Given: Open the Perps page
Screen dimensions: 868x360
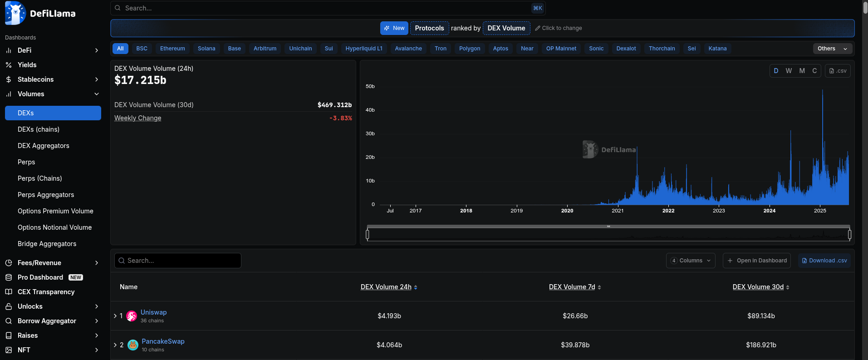Looking at the screenshot, I should click(26, 162).
